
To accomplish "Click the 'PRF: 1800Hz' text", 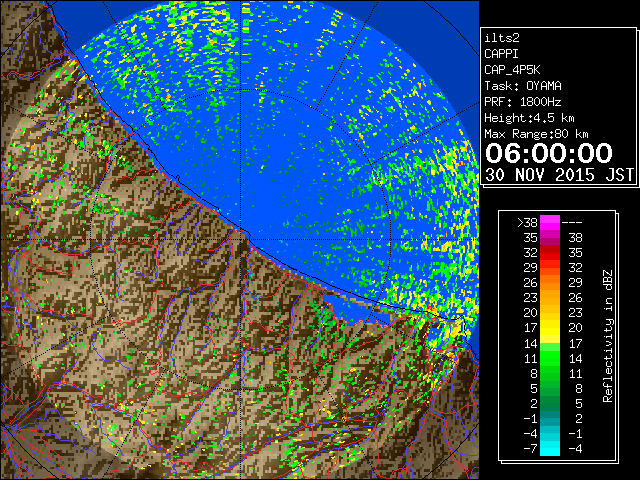I will (523, 102).
